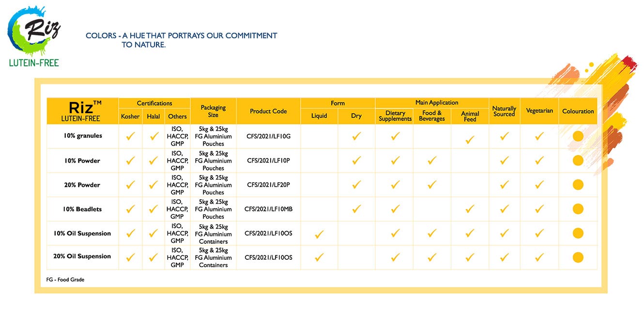
Task: Click product code CFS/2021/LF20P
Action: (x=268, y=185)
